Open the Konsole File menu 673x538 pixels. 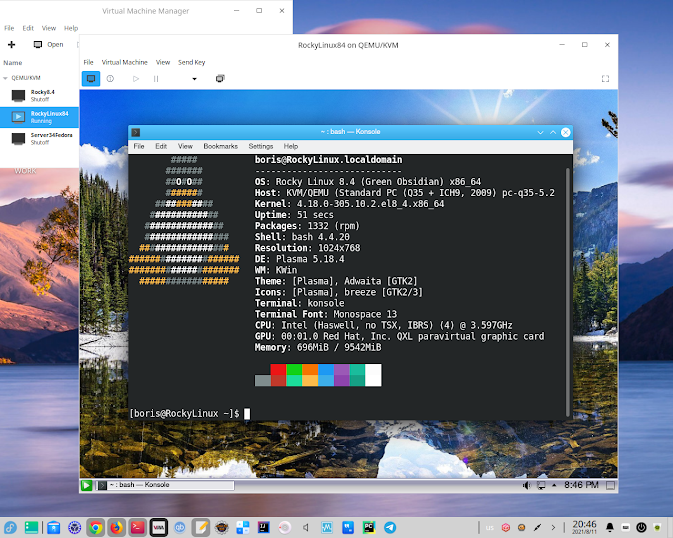coord(139,146)
